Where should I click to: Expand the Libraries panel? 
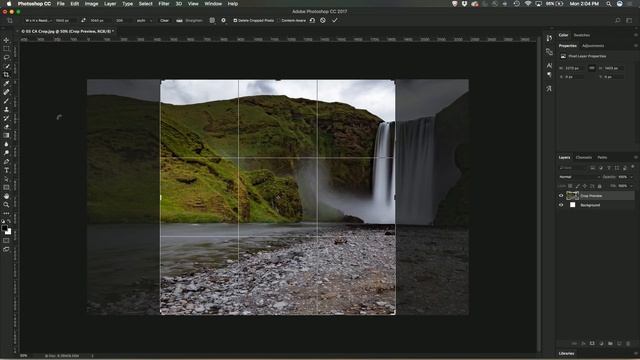coord(567,353)
